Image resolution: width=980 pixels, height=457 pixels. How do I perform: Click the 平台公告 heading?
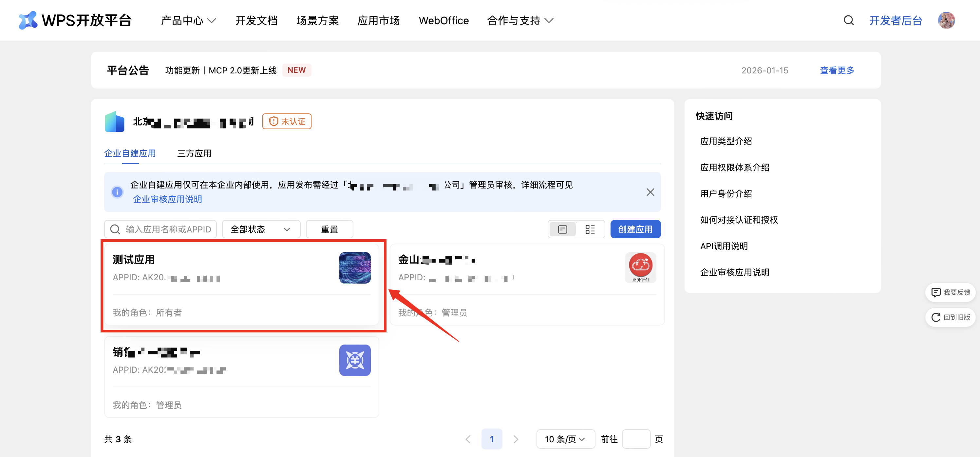[128, 70]
